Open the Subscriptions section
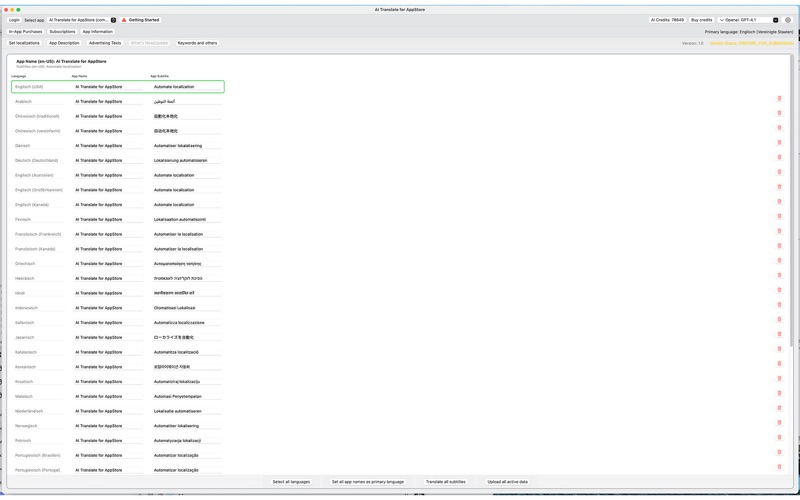This screenshot has height=500, width=800. [x=62, y=32]
